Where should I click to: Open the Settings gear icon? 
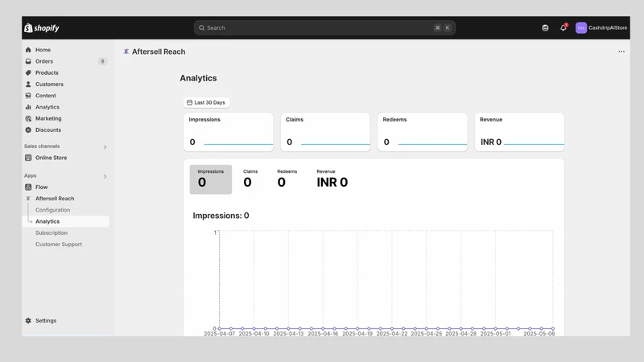pyautogui.click(x=28, y=320)
